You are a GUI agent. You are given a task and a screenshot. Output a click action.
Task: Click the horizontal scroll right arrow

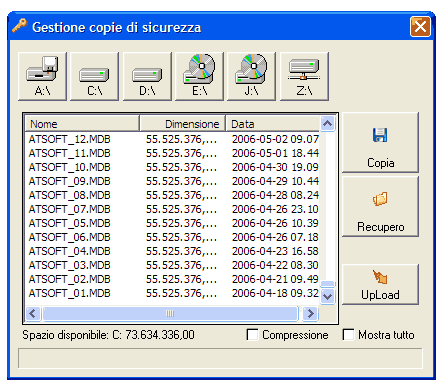coord(310,314)
